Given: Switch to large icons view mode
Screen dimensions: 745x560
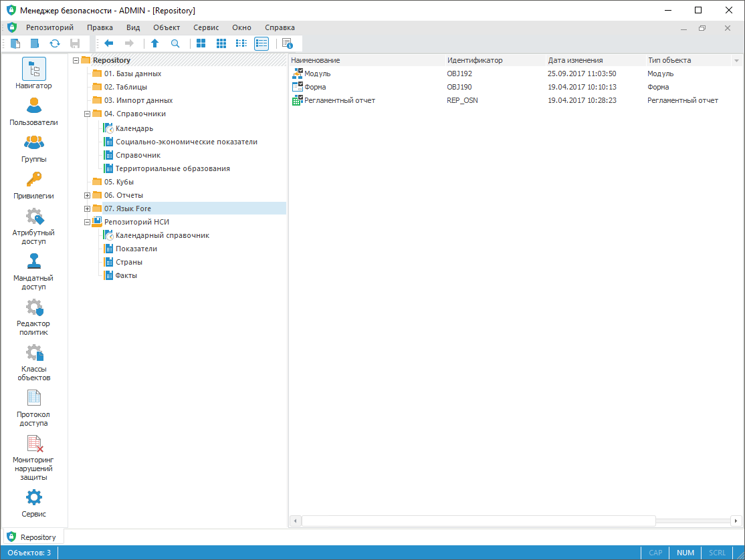Looking at the screenshot, I should coord(201,43).
